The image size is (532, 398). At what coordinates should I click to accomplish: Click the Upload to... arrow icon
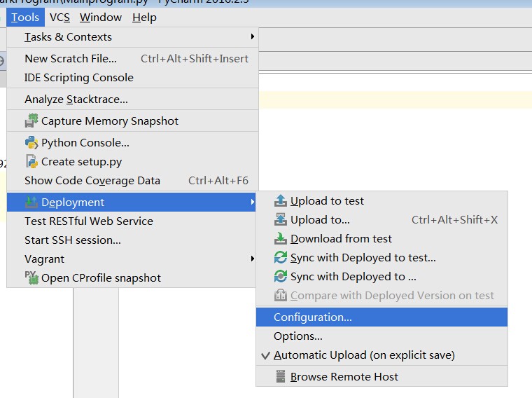(280, 220)
